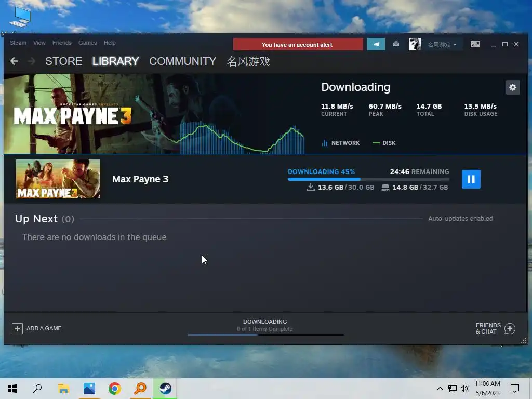Click the plus icon beside Add a Game
The image size is (532, 399).
(x=17, y=328)
